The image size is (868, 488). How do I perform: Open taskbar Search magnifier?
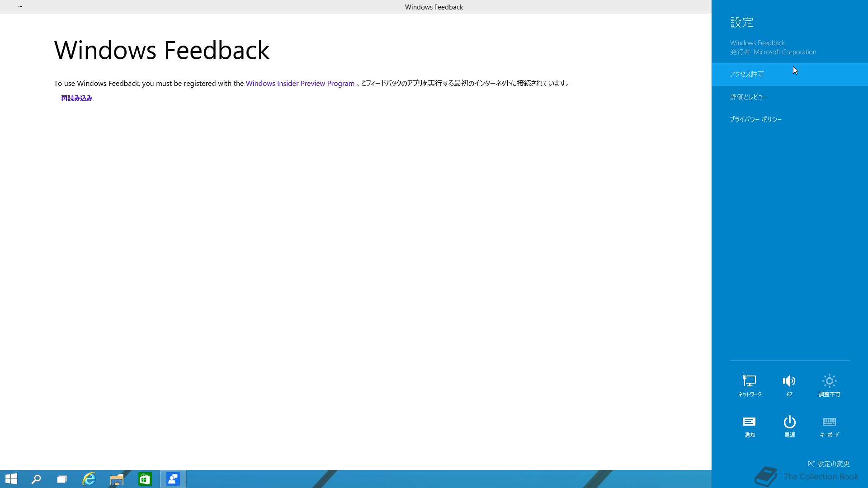point(36,479)
